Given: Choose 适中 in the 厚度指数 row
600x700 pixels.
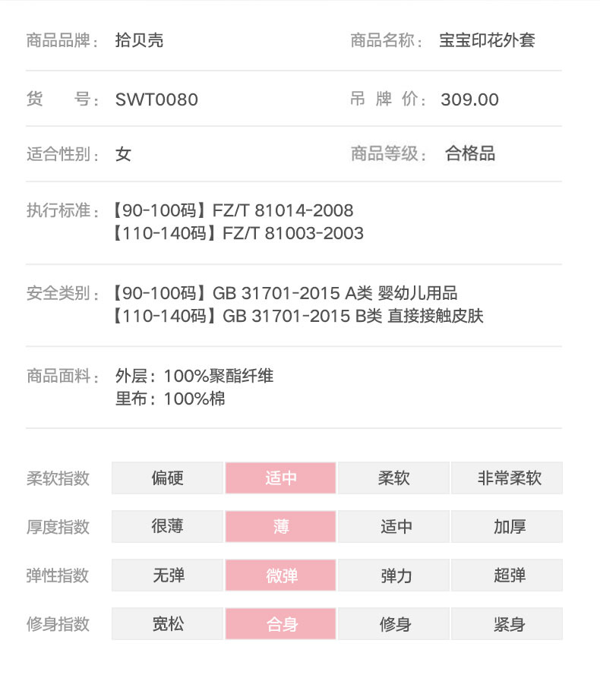Looking at the screenshot, I should coord(393,526).
